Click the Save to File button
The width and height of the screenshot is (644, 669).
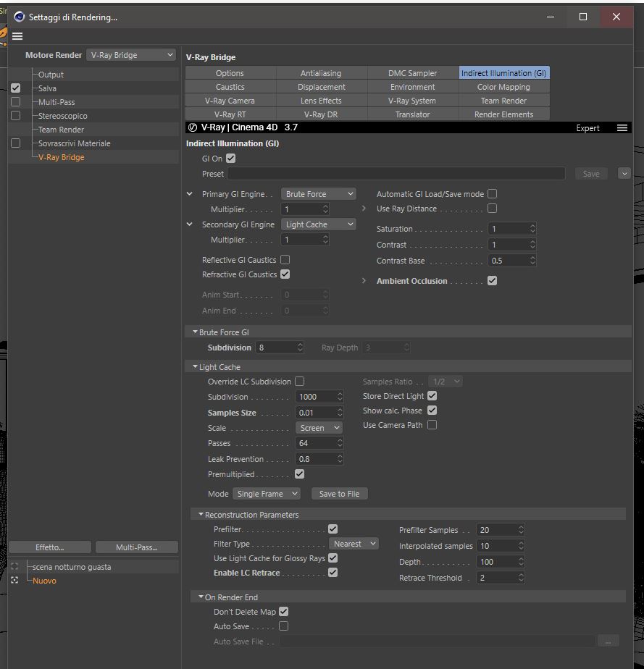(340, 494)
